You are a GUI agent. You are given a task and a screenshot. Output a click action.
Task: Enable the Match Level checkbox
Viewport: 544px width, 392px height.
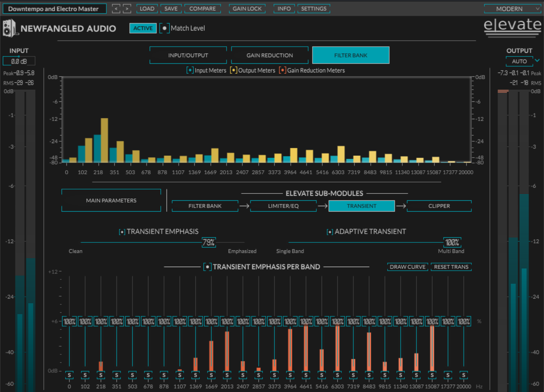[x=164, y=28]
